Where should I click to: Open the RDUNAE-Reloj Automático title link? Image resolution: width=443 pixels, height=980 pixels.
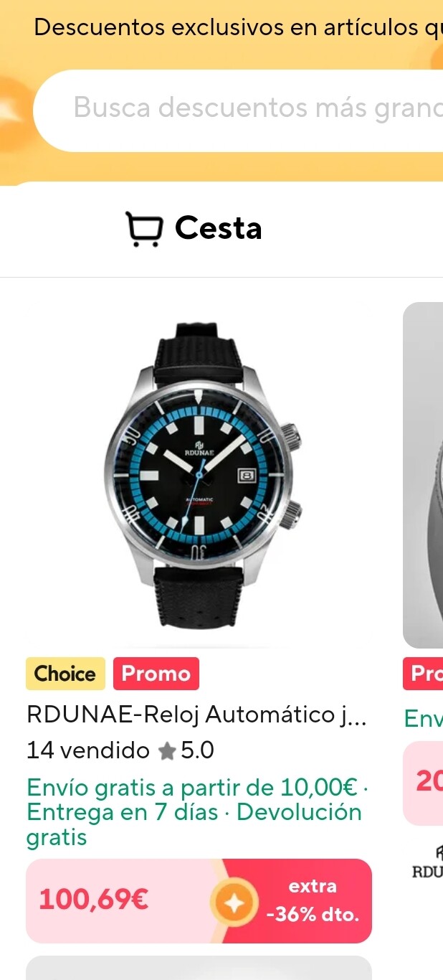pyautogui.click(x=196, y=715)
